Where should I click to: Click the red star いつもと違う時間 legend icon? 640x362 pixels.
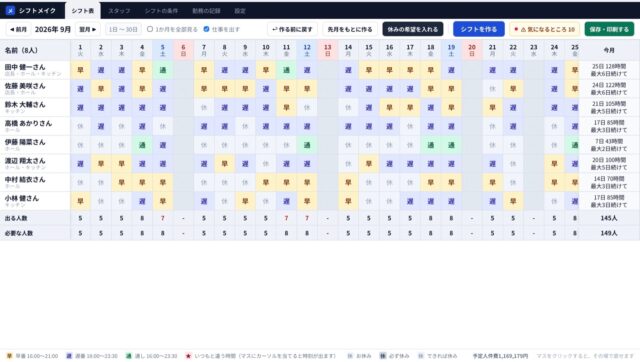tap(188, 356)
